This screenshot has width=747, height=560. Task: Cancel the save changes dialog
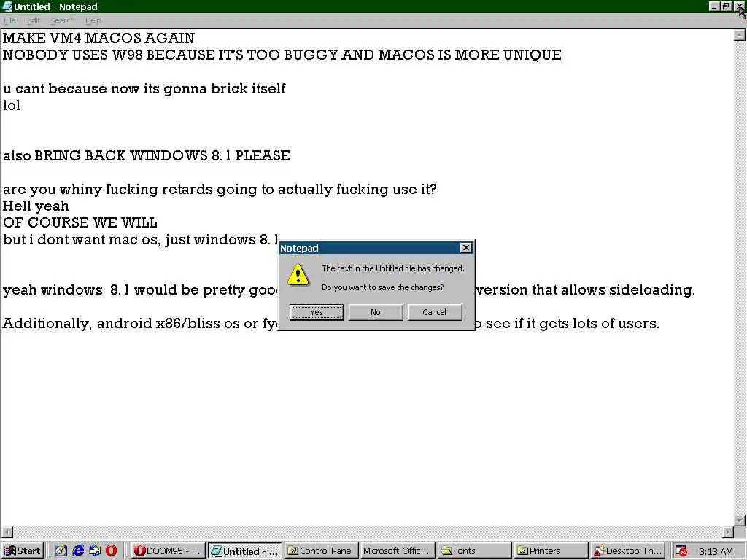tap(435, 312)
